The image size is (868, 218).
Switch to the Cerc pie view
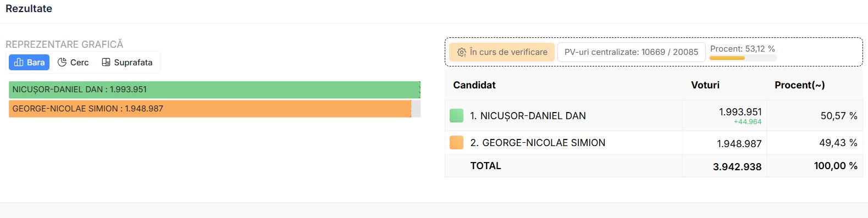tap(73, 63)
